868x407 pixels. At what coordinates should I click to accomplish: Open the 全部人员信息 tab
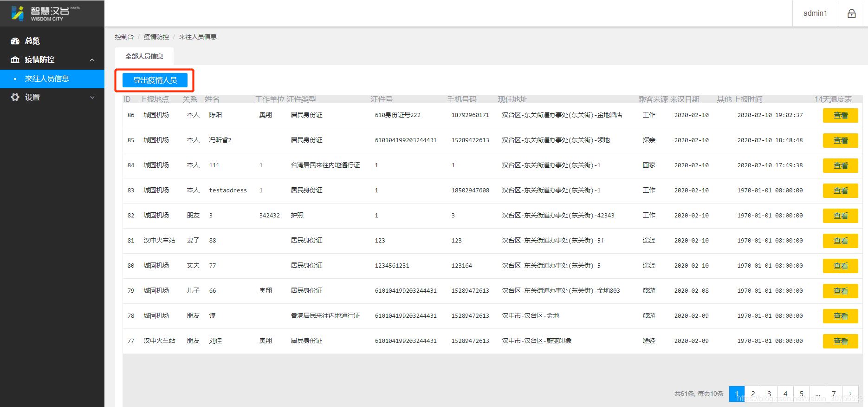(x=144, y=56)
